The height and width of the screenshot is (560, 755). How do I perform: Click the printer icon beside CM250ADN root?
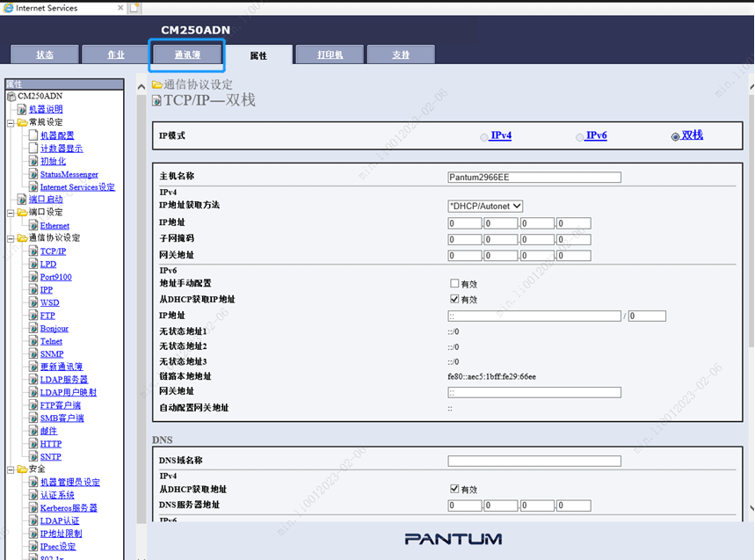tap(11, 97)
